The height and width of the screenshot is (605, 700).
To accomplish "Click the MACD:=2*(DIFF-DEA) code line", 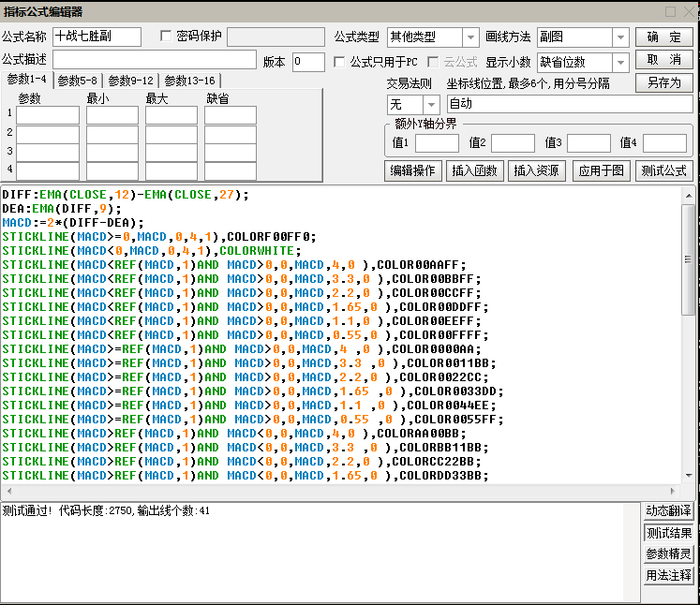I will pyautogui.click(x=73, y=223).
